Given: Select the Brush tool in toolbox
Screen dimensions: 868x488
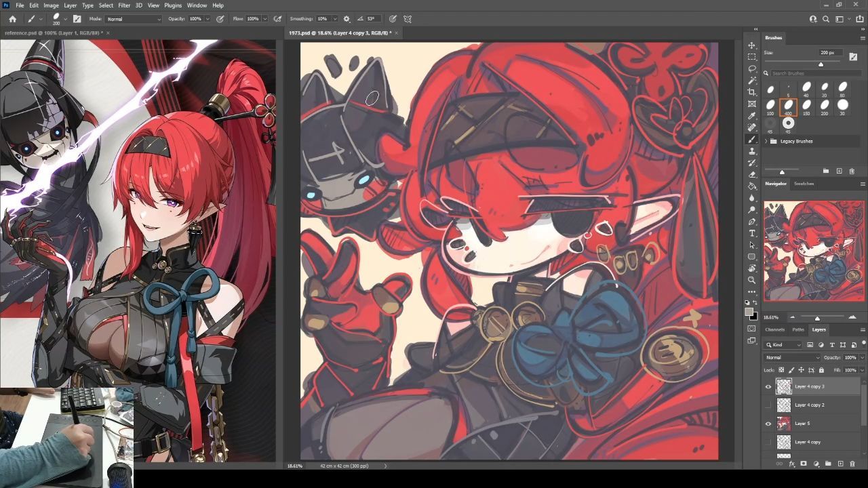Looking at the screenshot, I should 751,140.
